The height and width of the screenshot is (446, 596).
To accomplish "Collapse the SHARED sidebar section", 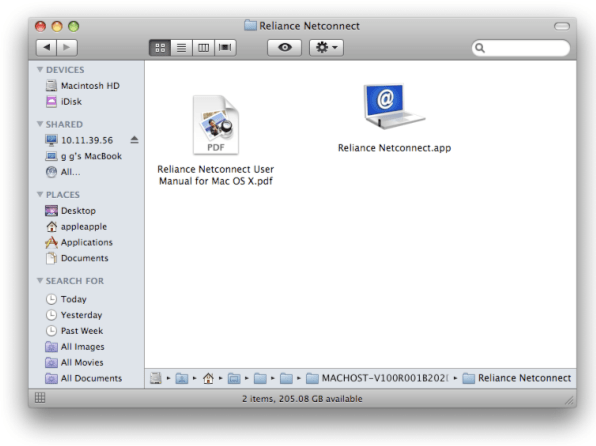I will coord(40,124).
